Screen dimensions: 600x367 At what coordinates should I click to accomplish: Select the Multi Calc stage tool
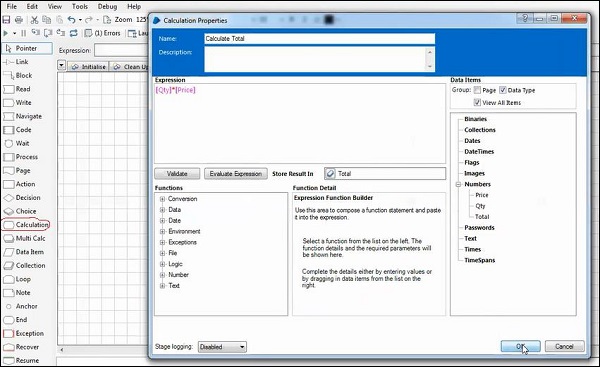pyautogui.click(x=24, y=238)
